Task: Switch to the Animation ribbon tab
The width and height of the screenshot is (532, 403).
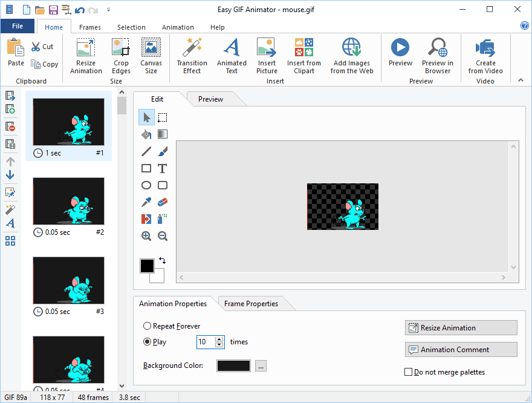Action: point(177,27)
